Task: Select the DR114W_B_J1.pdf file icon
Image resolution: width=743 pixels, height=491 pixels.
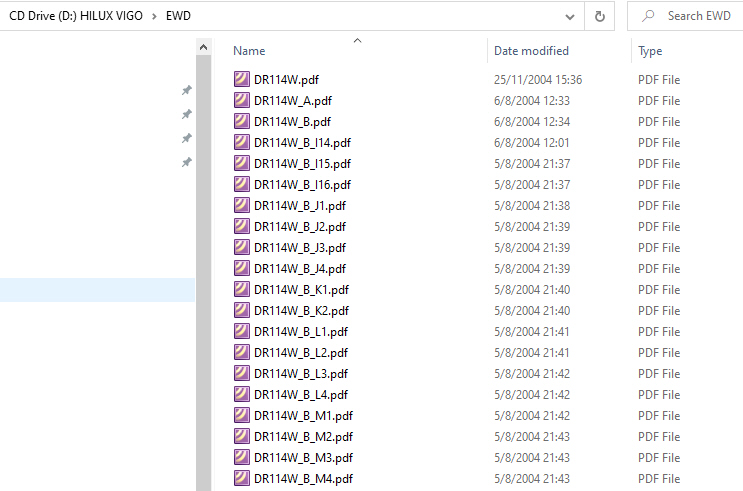Action: [242, 205]
